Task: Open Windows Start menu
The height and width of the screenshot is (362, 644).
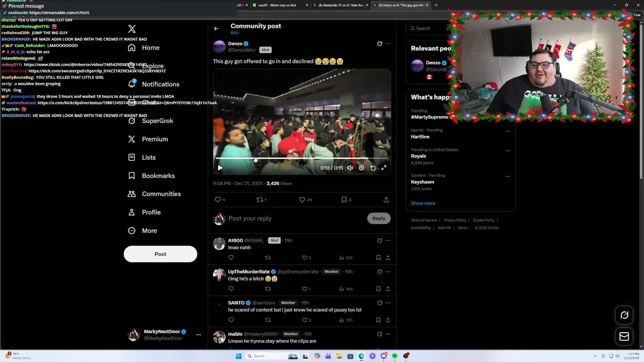Action: click(238, 356)
